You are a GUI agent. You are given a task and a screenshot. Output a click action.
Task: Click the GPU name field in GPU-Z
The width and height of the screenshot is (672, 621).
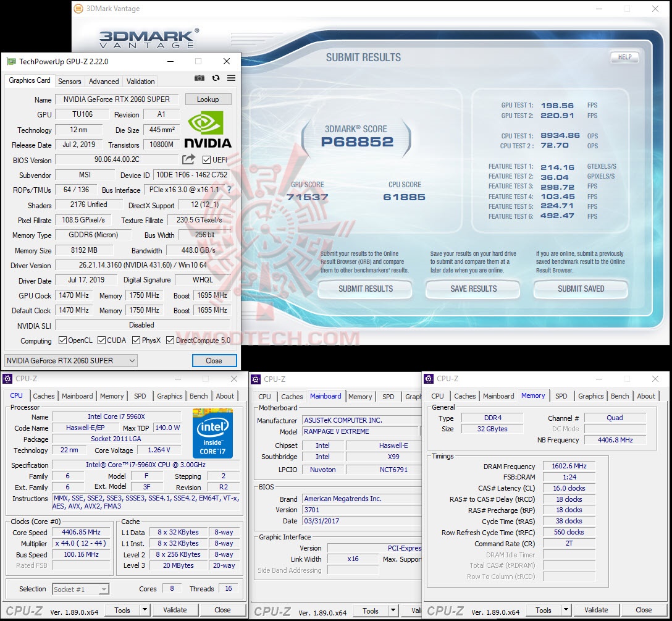(x=117, y=99)
